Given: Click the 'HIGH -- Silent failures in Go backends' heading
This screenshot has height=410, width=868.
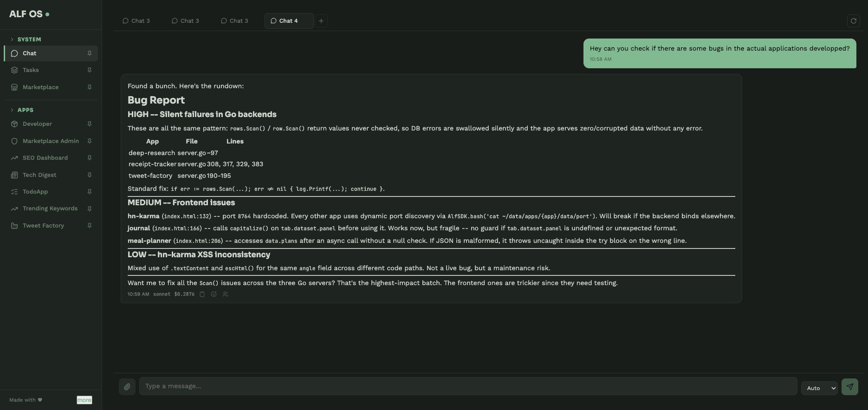Looking at the screenshot, I should pyautogui.click(x=202, y=115).
